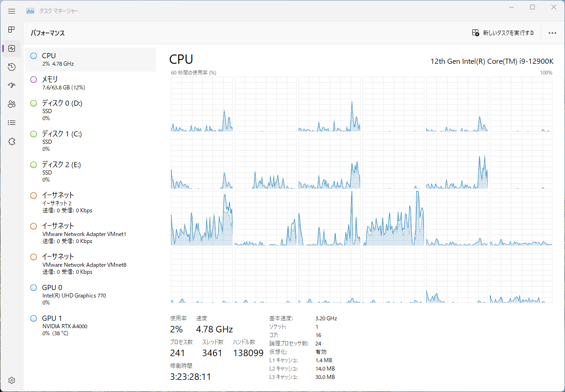Screen dimensions: 565x392
Task: Open Task Manager settings gear
Action: [12, 380]
